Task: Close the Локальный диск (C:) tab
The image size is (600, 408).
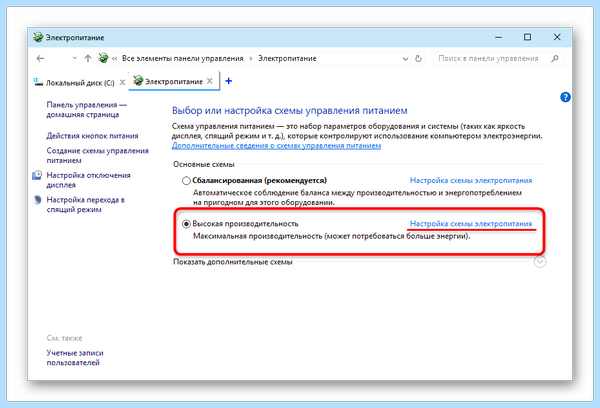Action: [122, 82]
